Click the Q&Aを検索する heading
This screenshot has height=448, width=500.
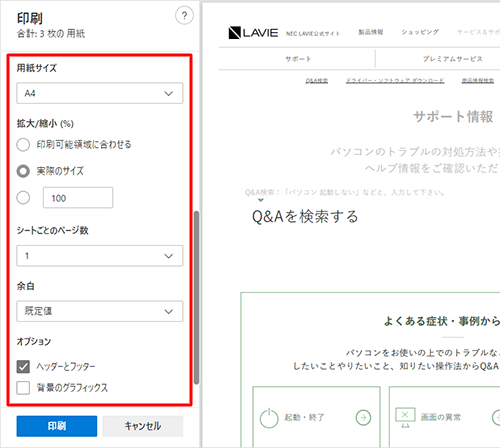click(305, 217)
